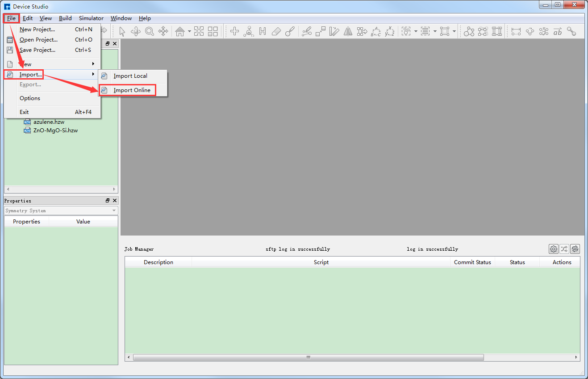Click the rotate view orbit icon
This screenshot has height=379, width=588.
click(136, 31)
